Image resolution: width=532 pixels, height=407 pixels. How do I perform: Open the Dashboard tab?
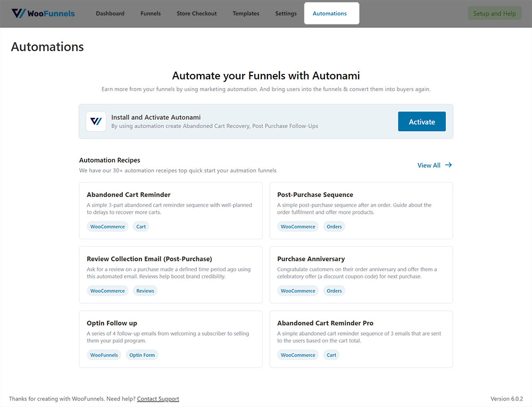click(x=110, y=14)
